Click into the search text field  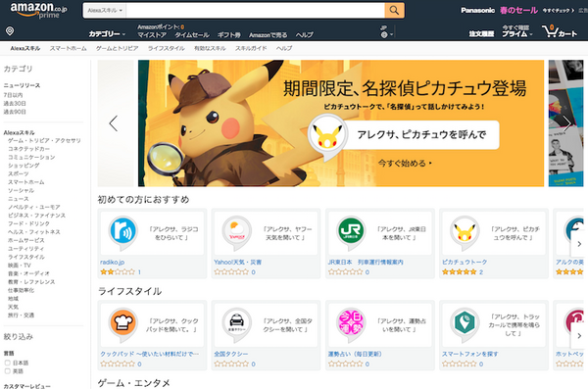pos(256,11)
